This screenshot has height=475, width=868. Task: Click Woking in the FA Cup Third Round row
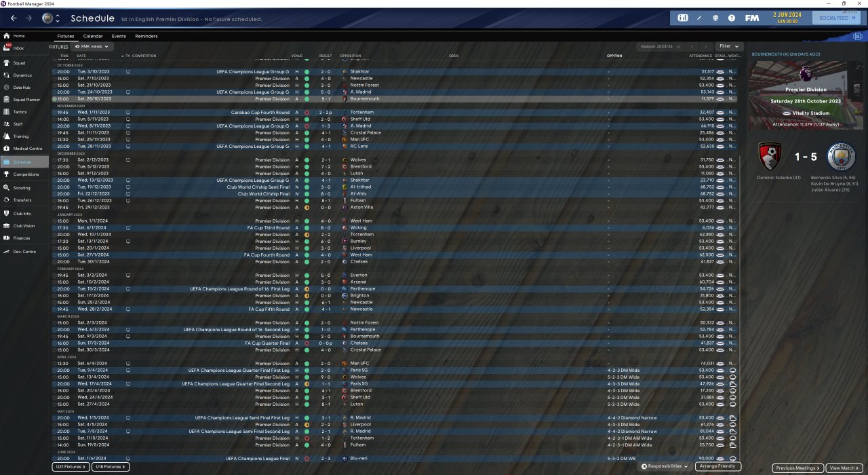(357, 228)
